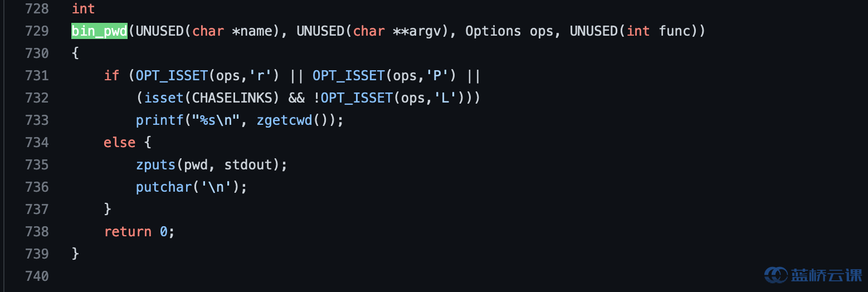Click the return keyword on line 738
The height and width of the screenshot is (292, 868).
pyautogui.click(x=128, y=231)
